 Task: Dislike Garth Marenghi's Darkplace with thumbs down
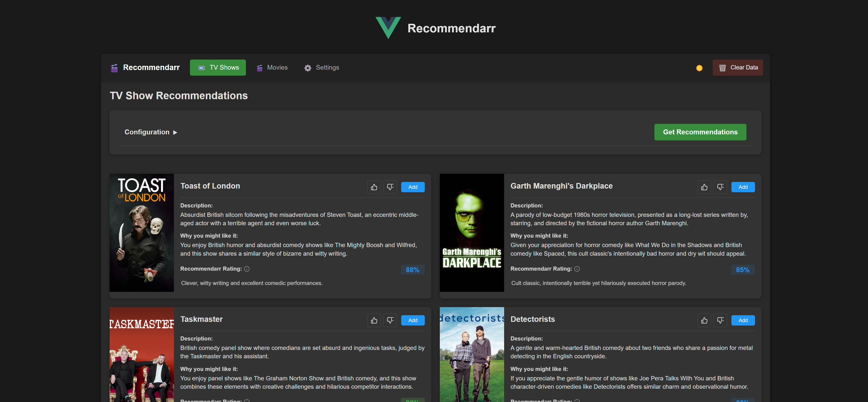pyautogui.click(x=720, y=187)
